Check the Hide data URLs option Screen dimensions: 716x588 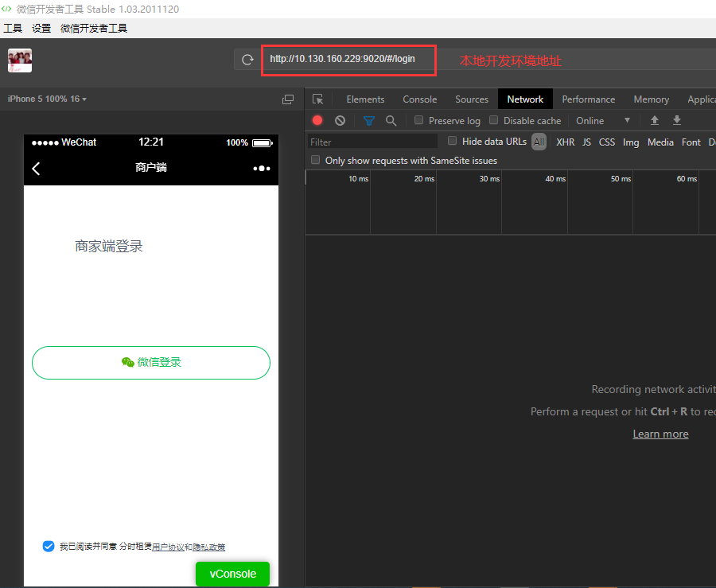(x=453, y=142)
